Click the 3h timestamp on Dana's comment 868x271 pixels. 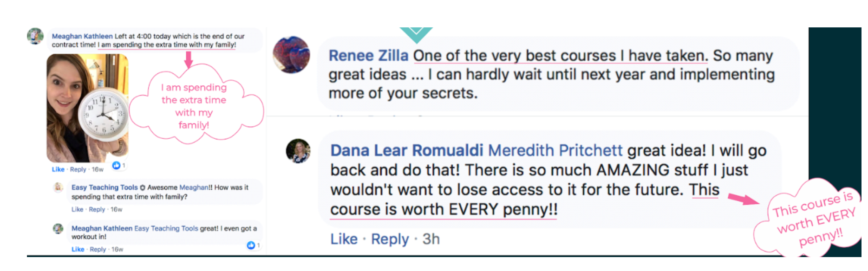(431, 239)
